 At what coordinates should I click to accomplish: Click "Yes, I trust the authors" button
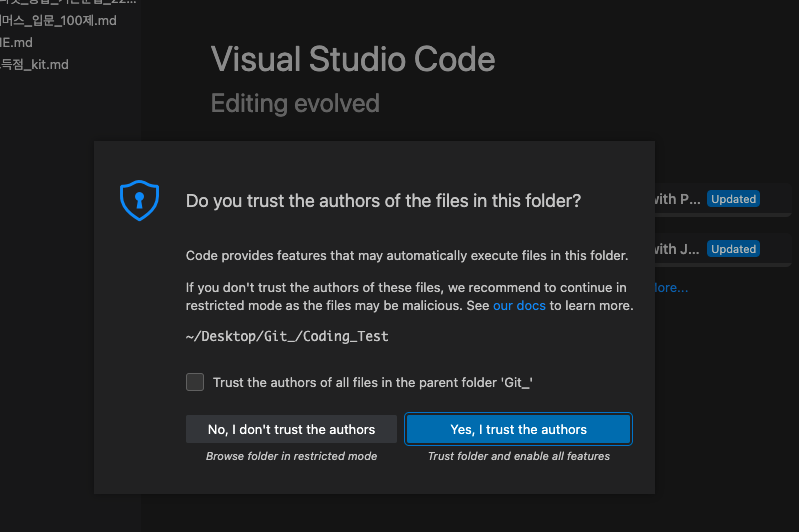coord(518,429)
